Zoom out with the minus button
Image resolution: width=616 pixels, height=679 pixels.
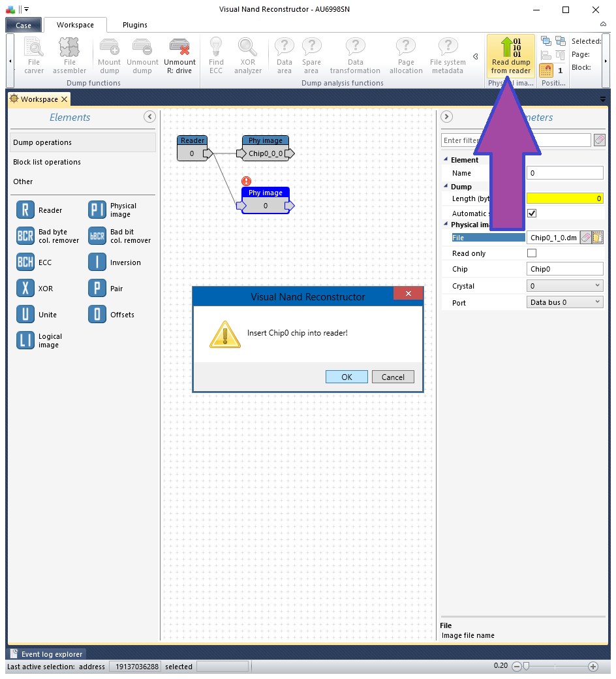pyautogui.click(x=516, y=667)
